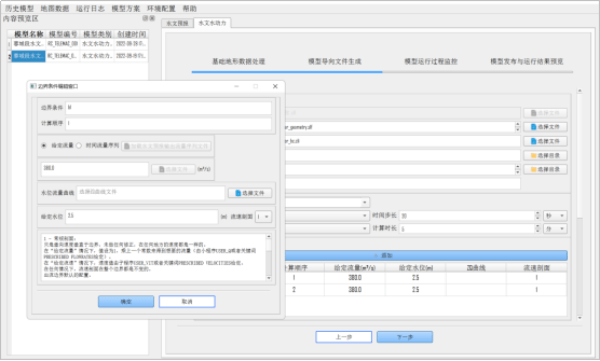The width and height of the screenshot is (600, 361).
Task: Cancel dialog with 取消 button
Action: pos(187,302)
